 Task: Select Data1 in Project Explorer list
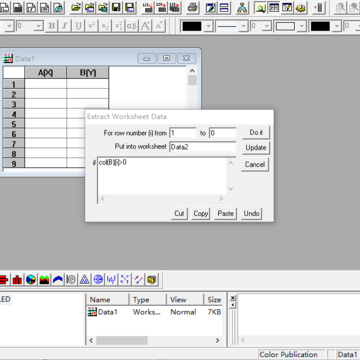(x=102, y=312)
